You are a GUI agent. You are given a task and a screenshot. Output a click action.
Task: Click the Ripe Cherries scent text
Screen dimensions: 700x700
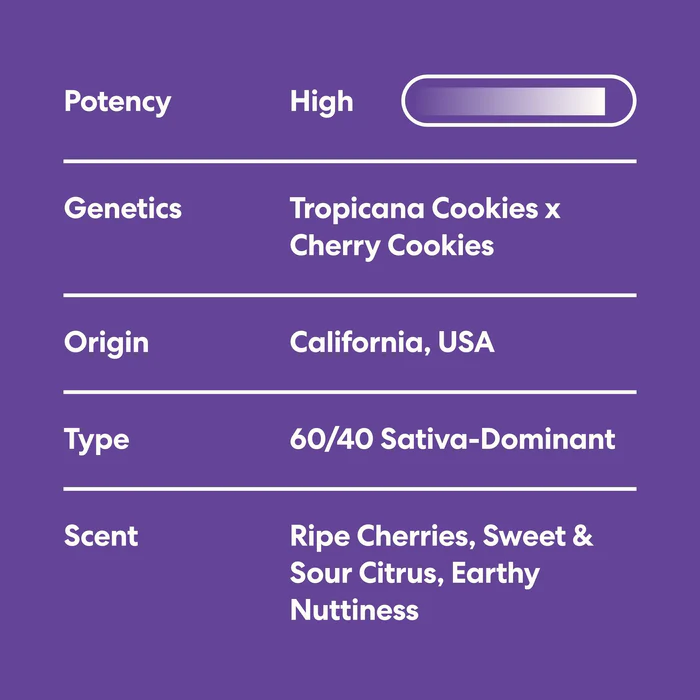[x=380, y=536]
